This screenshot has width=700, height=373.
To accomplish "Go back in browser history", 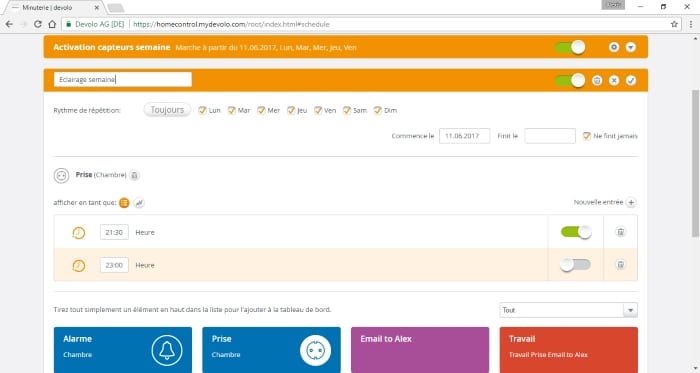I will click(x=9, y=24).
